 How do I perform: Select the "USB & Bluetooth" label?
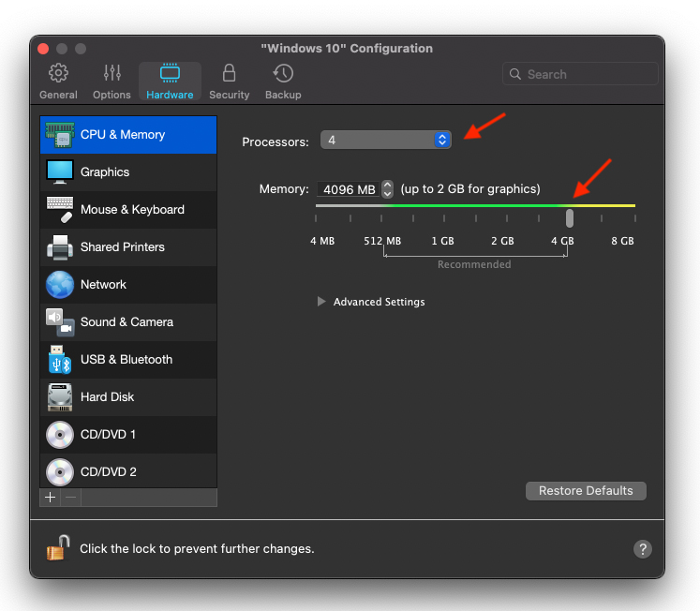coord(127,359)
